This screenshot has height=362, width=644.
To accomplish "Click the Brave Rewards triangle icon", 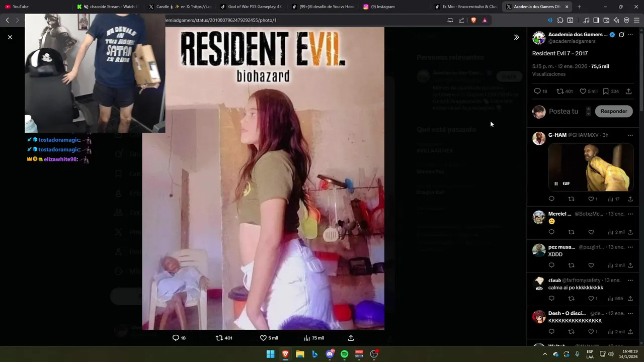I will 485,20.
